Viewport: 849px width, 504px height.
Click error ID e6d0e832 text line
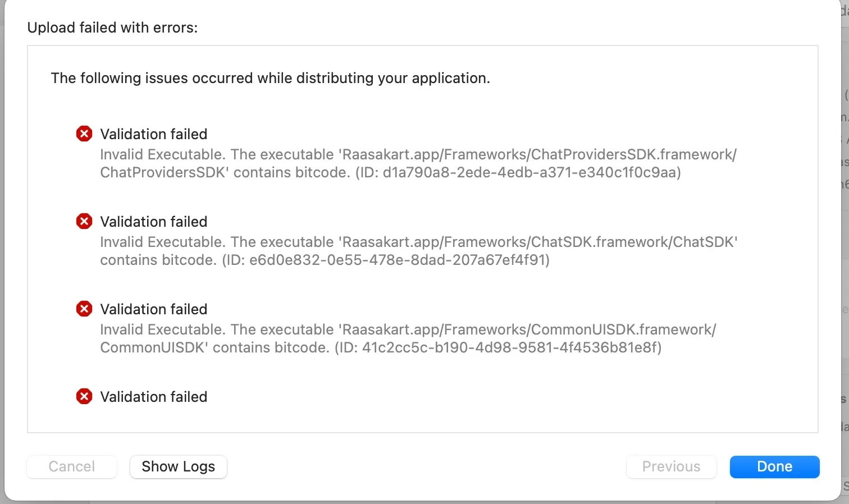click(325, 260)
